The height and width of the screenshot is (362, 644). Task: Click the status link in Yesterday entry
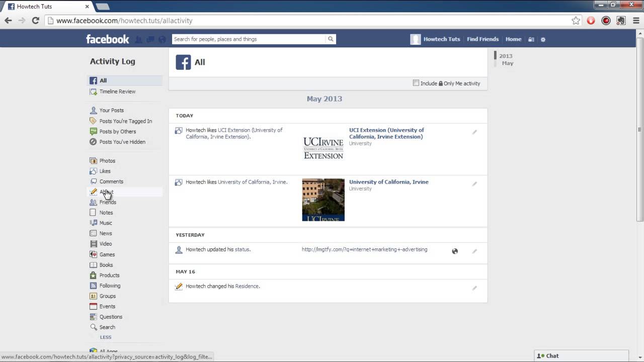242,249
